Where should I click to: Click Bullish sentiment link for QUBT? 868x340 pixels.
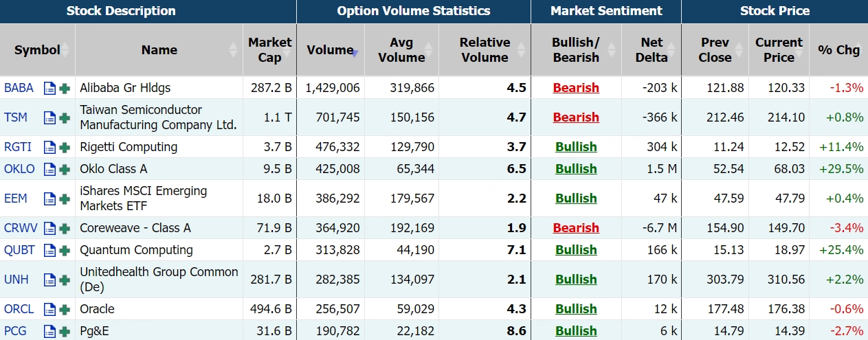point(576,250)
